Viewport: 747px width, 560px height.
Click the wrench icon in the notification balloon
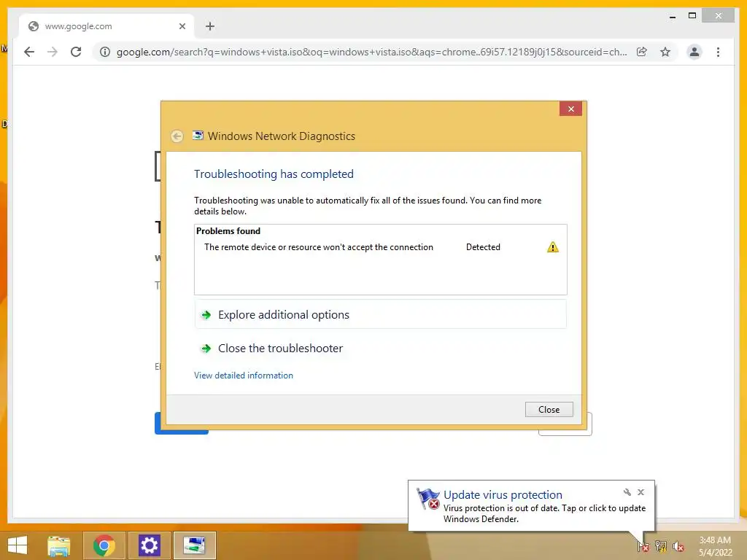coord(627,492)
